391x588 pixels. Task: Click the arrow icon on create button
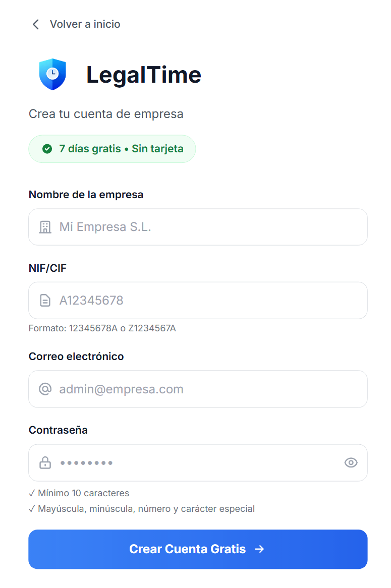260,549
